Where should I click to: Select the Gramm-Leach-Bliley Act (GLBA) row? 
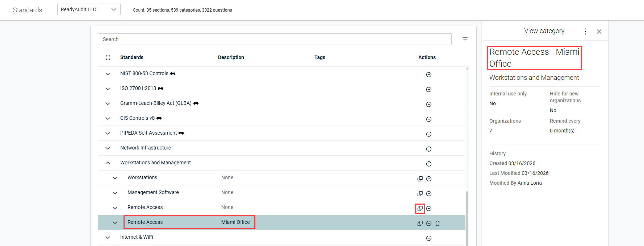point(156,103)
